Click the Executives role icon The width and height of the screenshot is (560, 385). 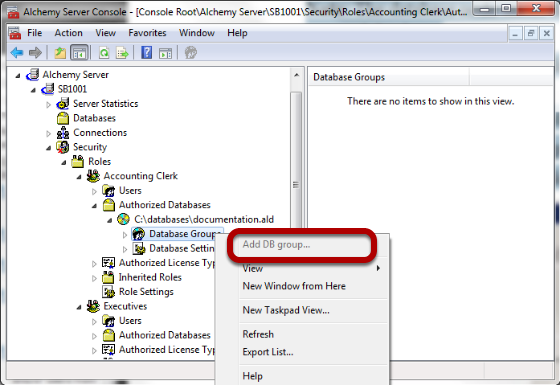(93, 306)
